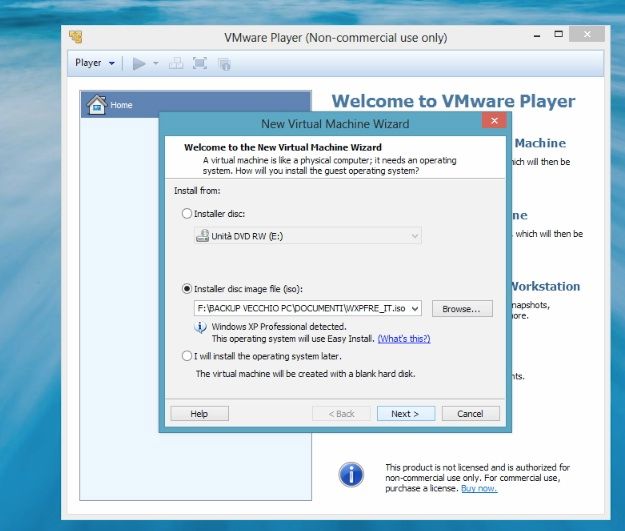Click the Browse... button

(462, 309)
